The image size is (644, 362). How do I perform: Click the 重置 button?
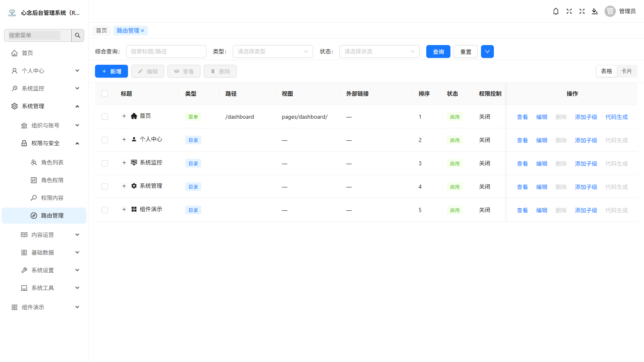pos(466,51)
